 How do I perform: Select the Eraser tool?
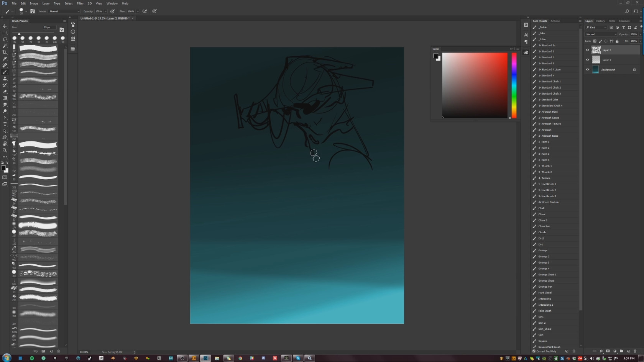pyautogui.click(x=5, y=92)
